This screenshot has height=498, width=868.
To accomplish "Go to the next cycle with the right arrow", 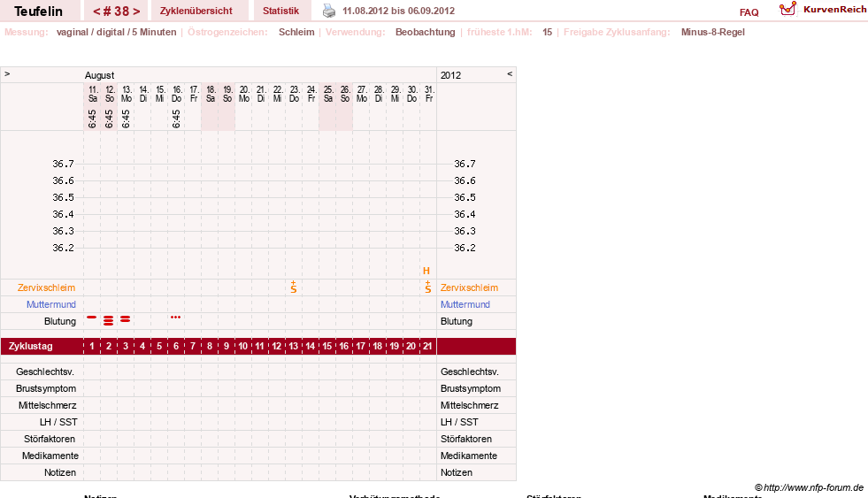I will pos(136,11).
